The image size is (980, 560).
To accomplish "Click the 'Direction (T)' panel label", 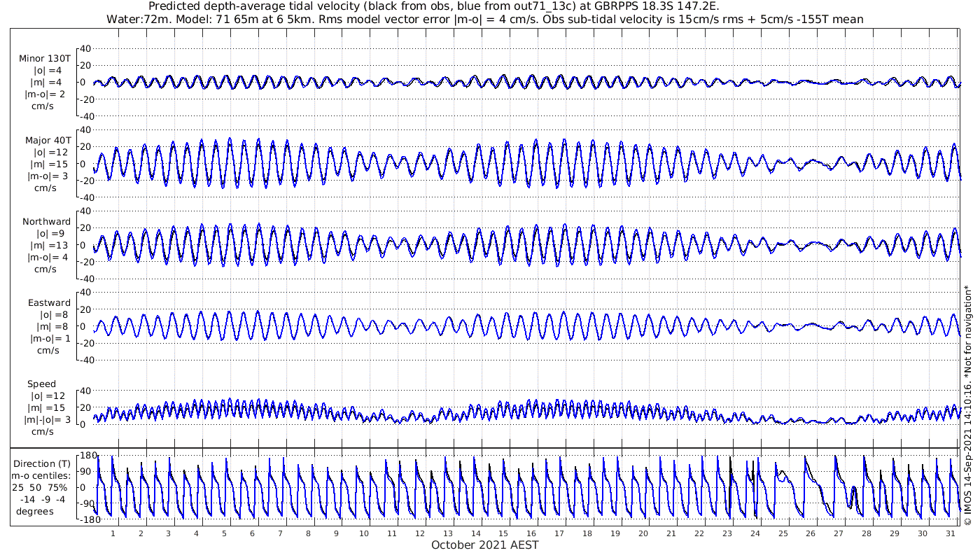I will pyautogui.click(x=43, y=463).
